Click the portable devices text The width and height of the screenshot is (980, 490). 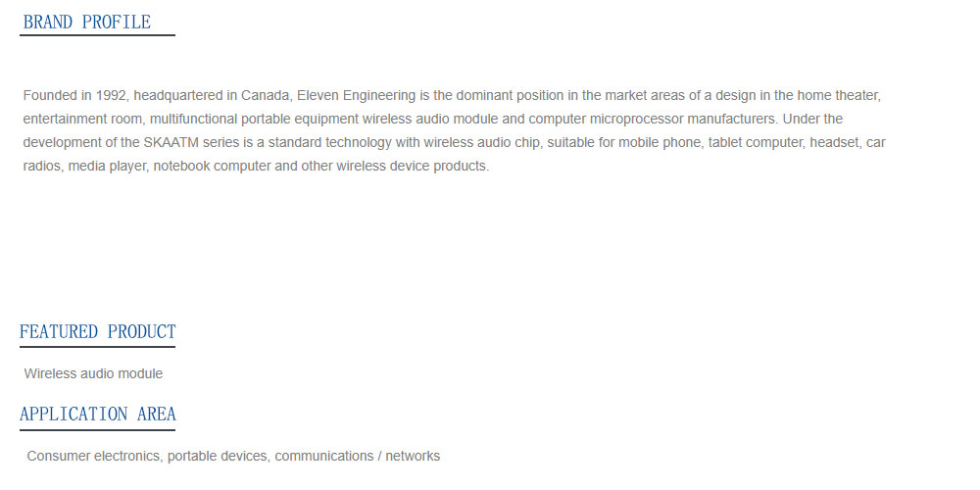tap(217, 457)
